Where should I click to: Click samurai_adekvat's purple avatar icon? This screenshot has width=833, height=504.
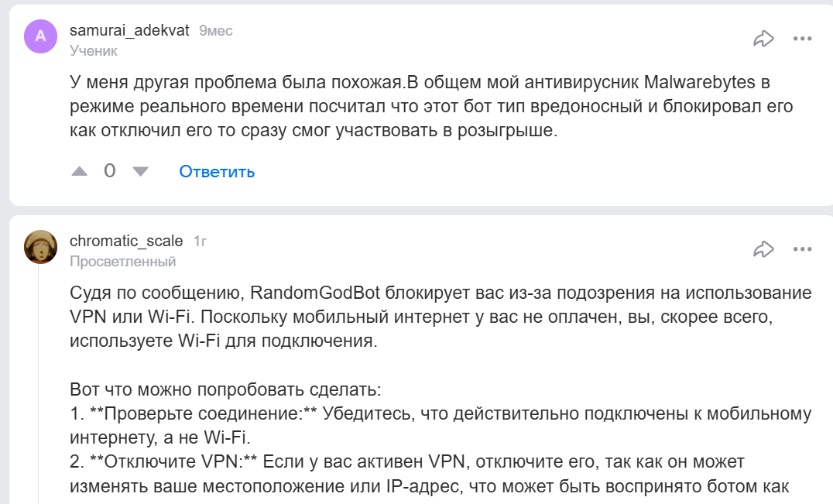[x=40, y=36]
